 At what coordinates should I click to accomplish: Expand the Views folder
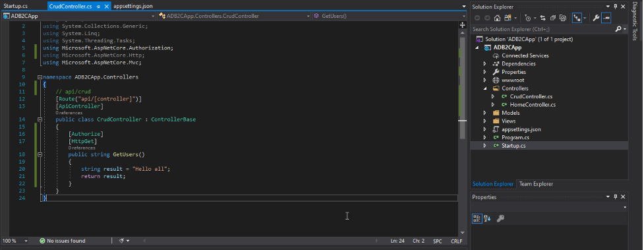(484, 121)
